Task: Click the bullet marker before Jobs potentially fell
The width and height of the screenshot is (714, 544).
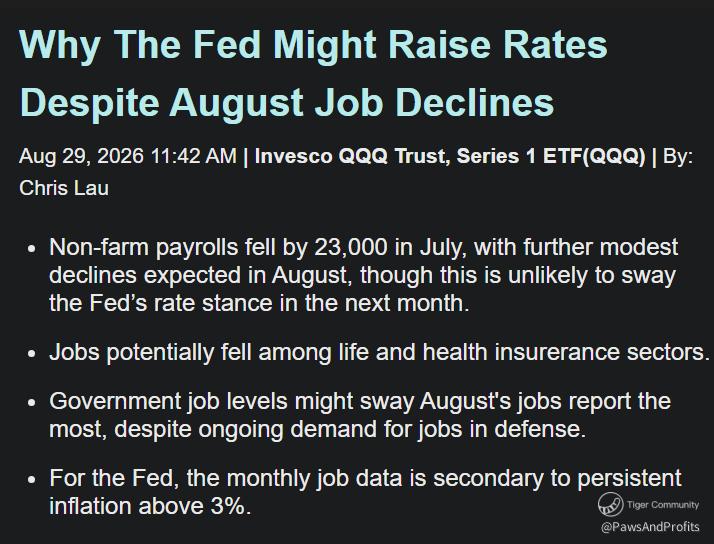Action: (31, 354)
